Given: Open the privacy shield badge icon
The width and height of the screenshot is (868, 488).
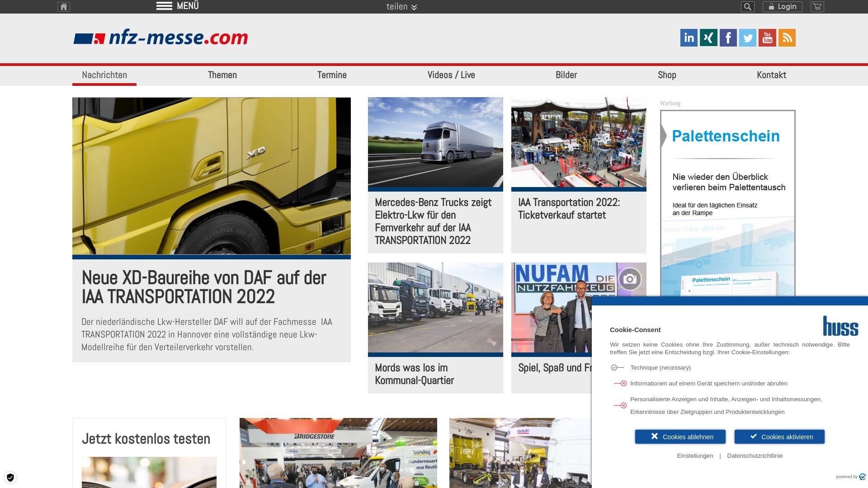Looking at the screenshot, I should [x=10, y=478].
